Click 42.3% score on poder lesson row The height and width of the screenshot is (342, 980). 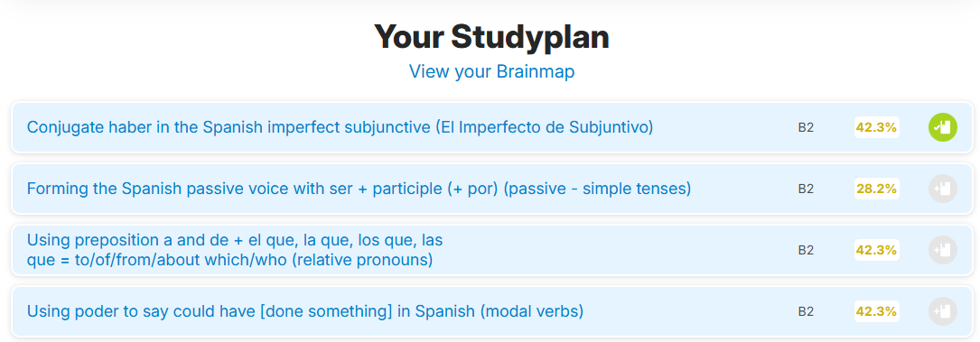[x=877, y=310]
